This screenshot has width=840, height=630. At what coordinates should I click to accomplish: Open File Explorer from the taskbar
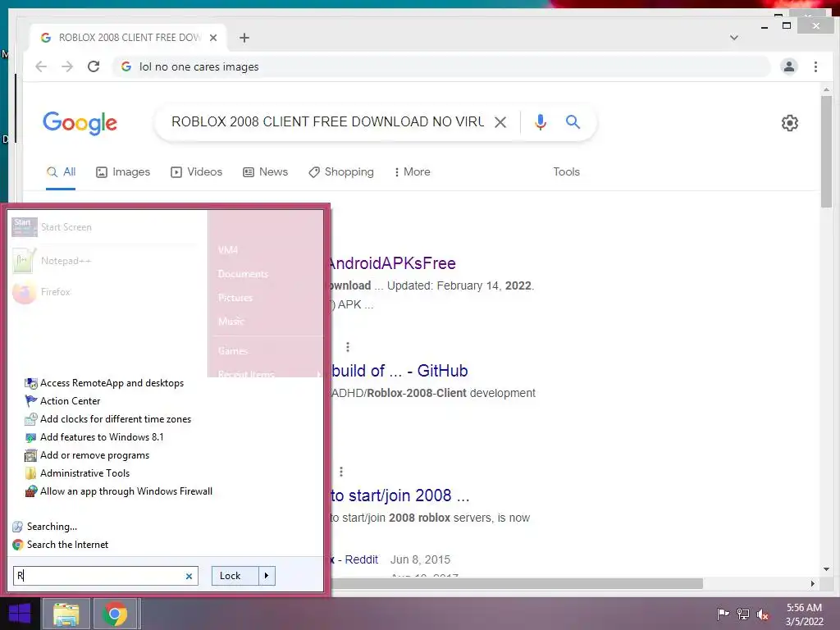66,614
